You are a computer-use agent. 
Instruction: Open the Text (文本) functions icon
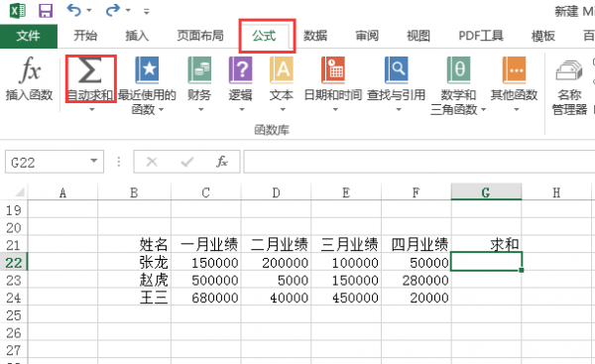click(282, 69)
